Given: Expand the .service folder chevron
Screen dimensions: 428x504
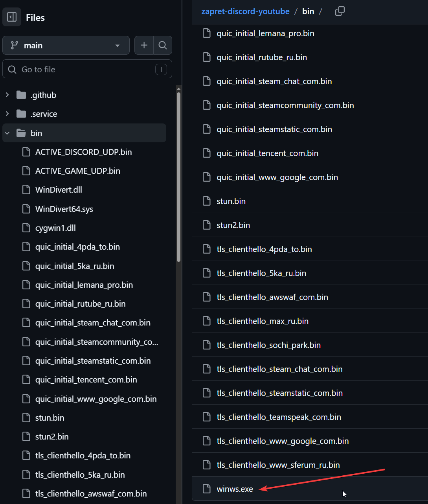Looking at the screenshot, I should point(7,114).
